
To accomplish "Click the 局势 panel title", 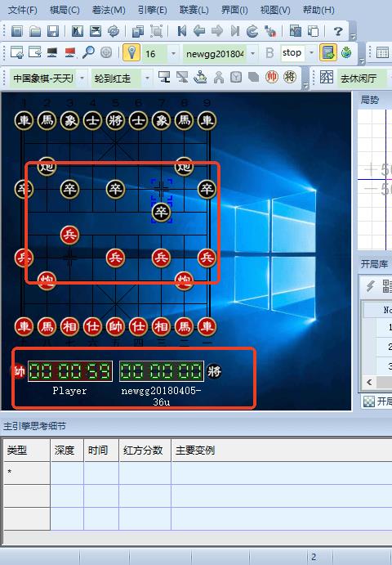I will pos(370,100).
